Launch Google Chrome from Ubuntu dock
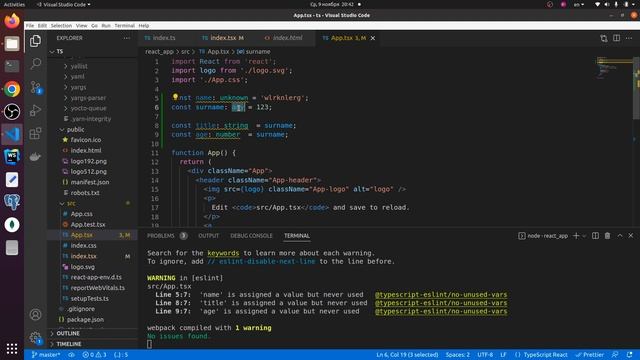Screen dimensions: 640x360 tap(12, 89)
